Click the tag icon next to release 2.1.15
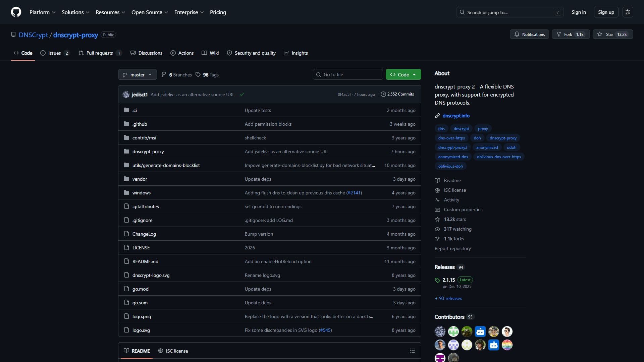 click(437, 280)
